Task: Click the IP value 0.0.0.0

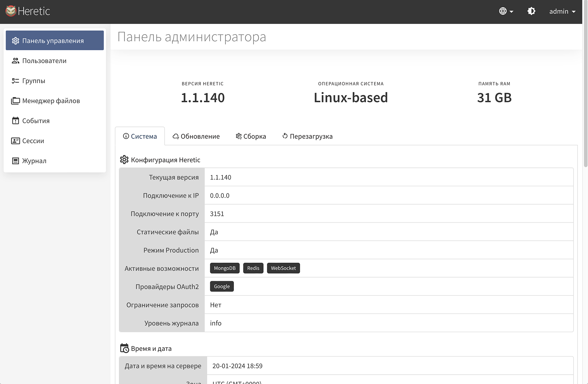Action: 220,196
